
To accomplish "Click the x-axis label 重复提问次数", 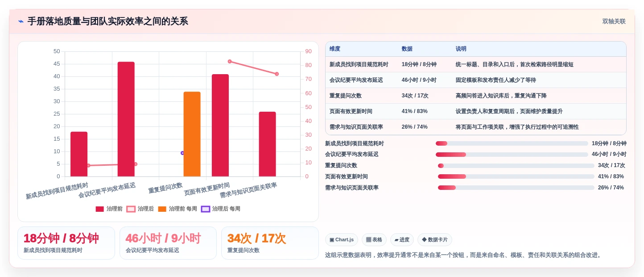I will click(x=165, y=188).
